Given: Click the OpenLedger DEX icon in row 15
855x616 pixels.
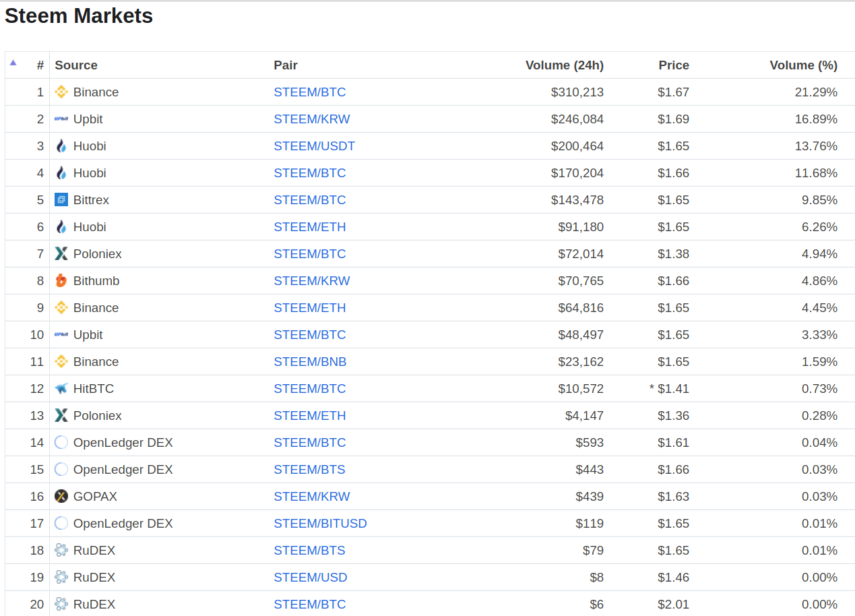Looking at the screenshot, I should [61, 470].
